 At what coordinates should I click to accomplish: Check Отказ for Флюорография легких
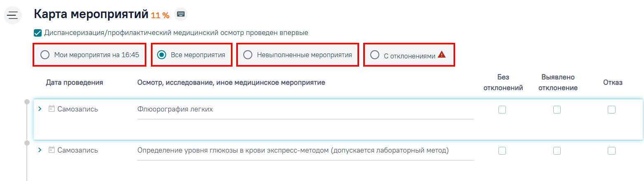click(611, 109)
